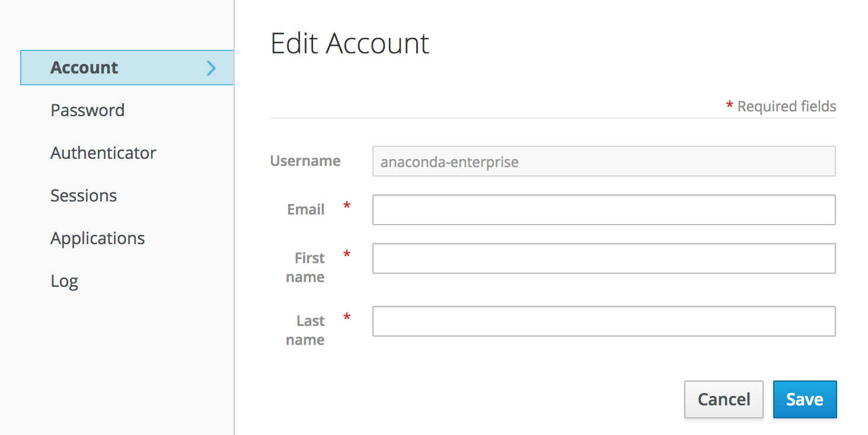
Task: Click the chevron arrow next to Account
Action: coord(212,68)
